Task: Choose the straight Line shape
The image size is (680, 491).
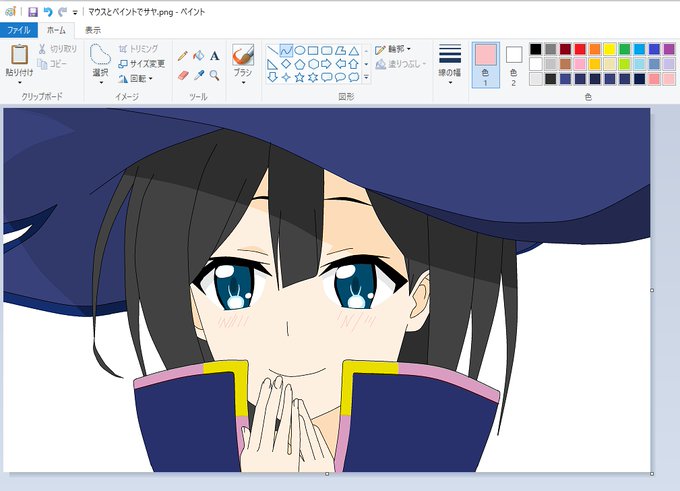Action: click(272, 51)
